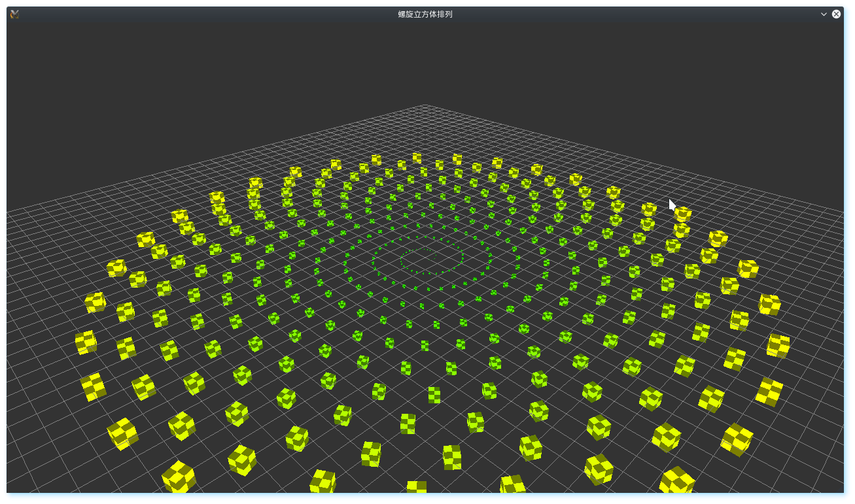Click the application icon in the title bar
Viewport: 855px width, 504px height.
(x=14, y=14)
